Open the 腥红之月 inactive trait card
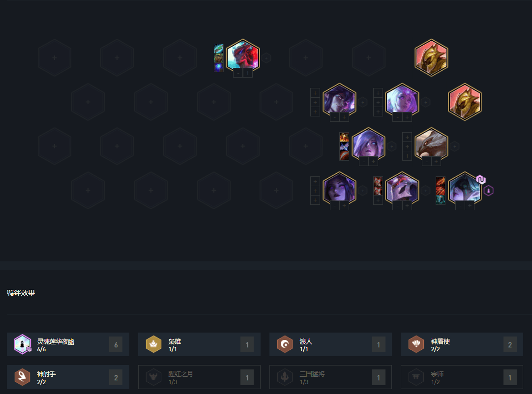Viewport: 532px width, 394px height. (x=199, y=377)
